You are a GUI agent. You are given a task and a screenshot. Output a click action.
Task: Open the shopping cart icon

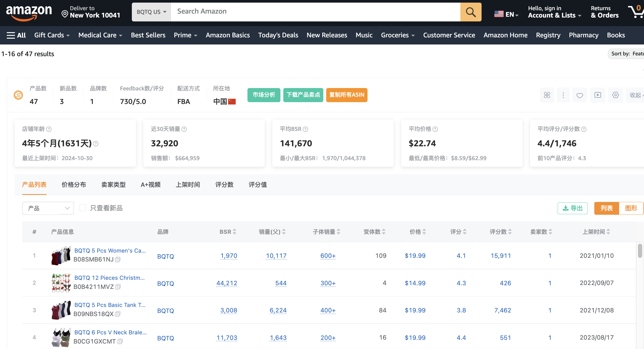(x=636, y=12)
